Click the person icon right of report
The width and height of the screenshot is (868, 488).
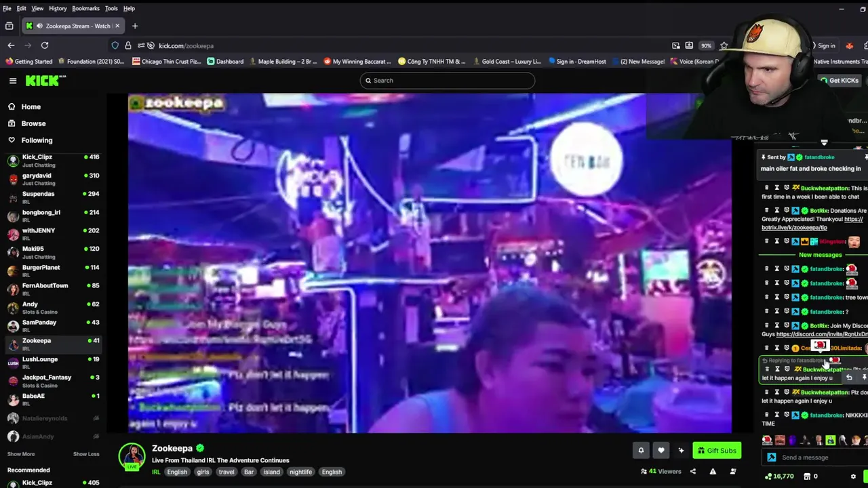pyautogui.click(x=733, y=472)
